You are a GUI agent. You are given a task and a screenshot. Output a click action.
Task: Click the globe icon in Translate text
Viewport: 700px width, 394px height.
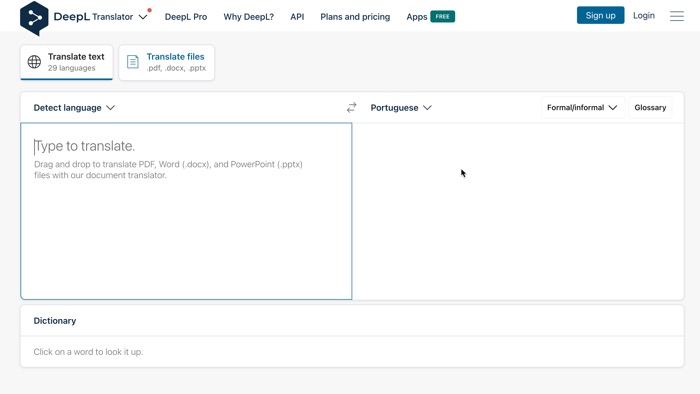34,62
